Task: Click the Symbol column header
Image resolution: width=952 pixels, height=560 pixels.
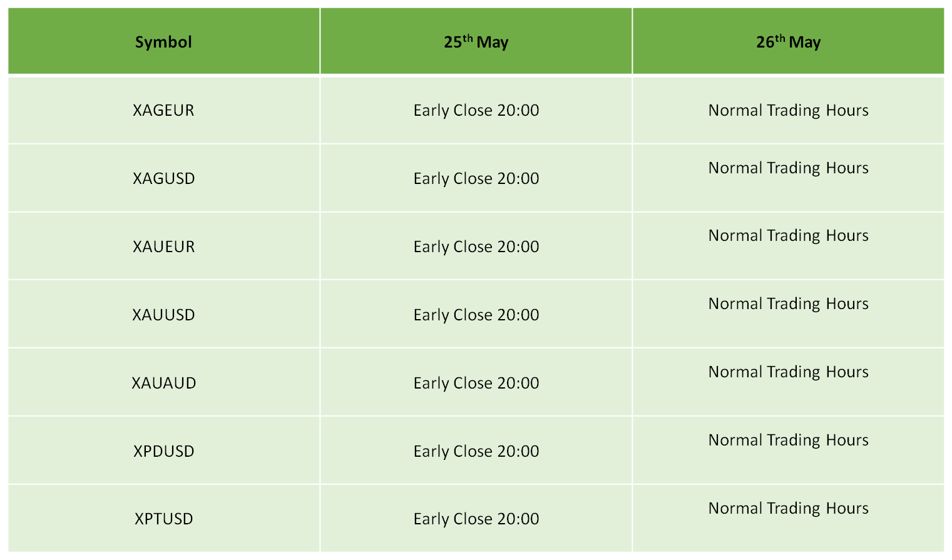Action: [163, 42]
